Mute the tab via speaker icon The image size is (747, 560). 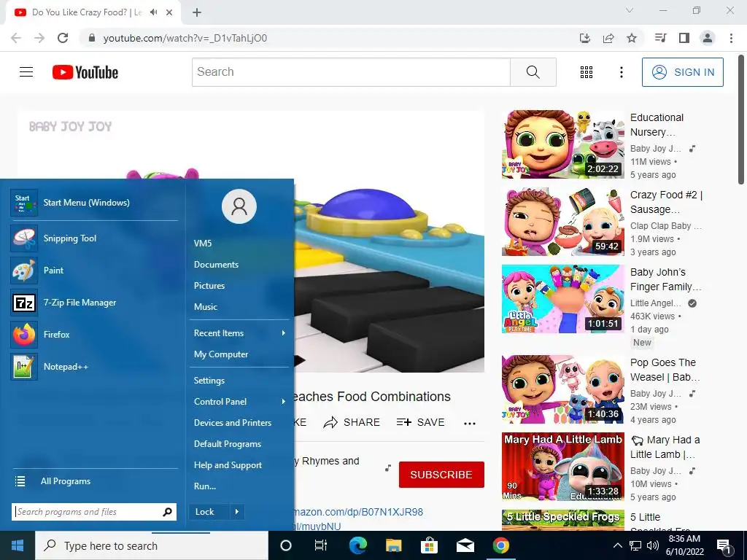pyautogui.click(x=153, y=12)
